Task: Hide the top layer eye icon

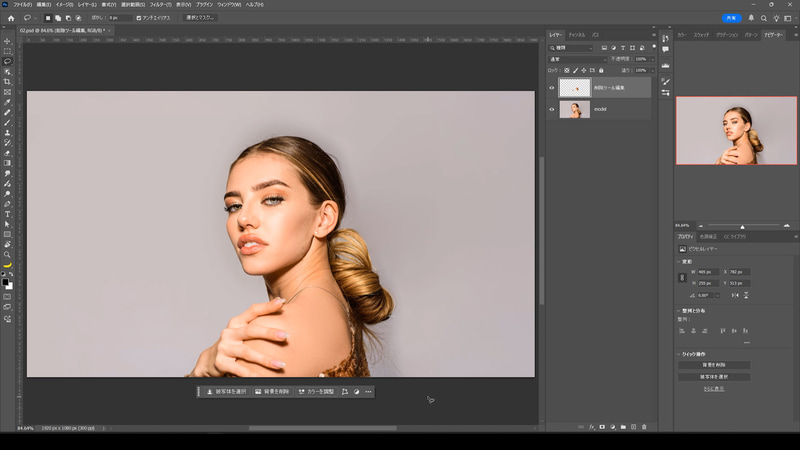Action: click(552, 88)
